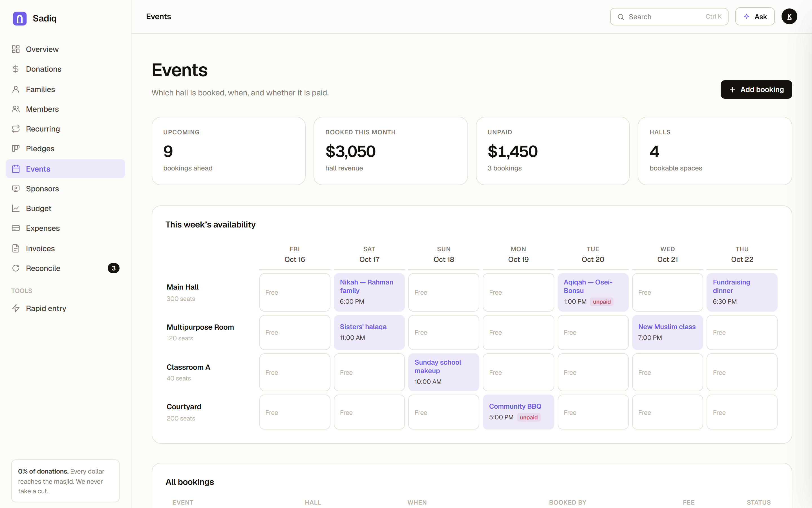Viewport: 812px width, 508px height.
Task: Click the Events calendar icon
Action: 16,169
